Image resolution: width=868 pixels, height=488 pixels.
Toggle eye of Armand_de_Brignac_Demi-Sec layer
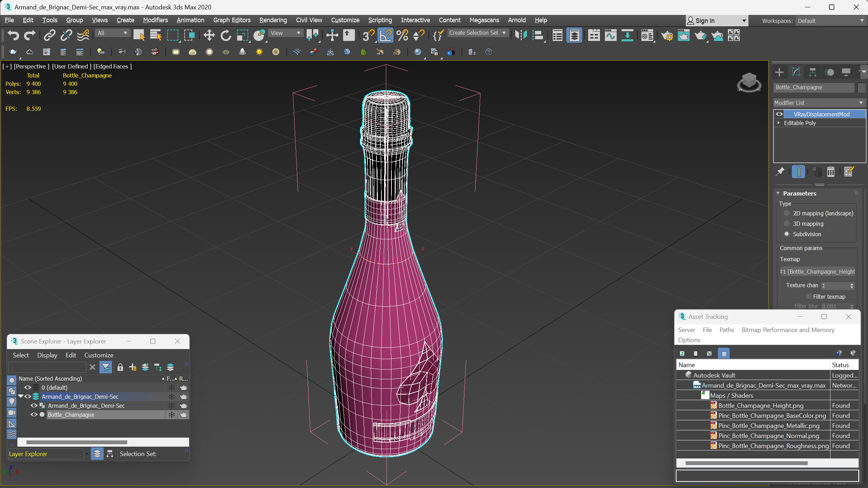click(x=27, y=396)
